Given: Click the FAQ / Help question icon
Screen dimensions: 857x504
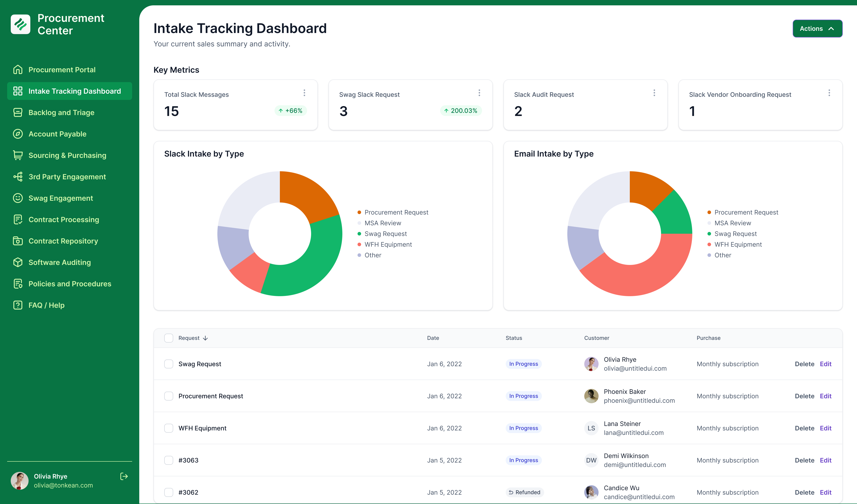Looking at the screenshot, I should click(x=18, y=305).
